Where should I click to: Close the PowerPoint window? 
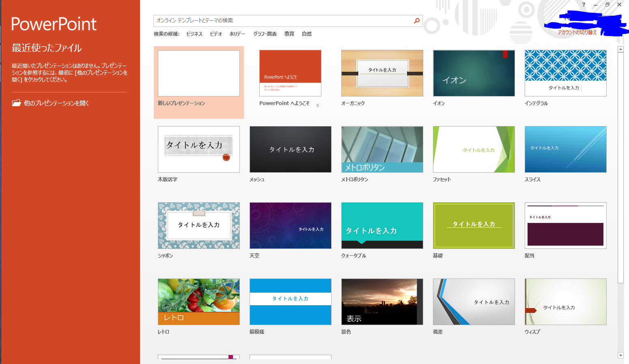point(619,5)
